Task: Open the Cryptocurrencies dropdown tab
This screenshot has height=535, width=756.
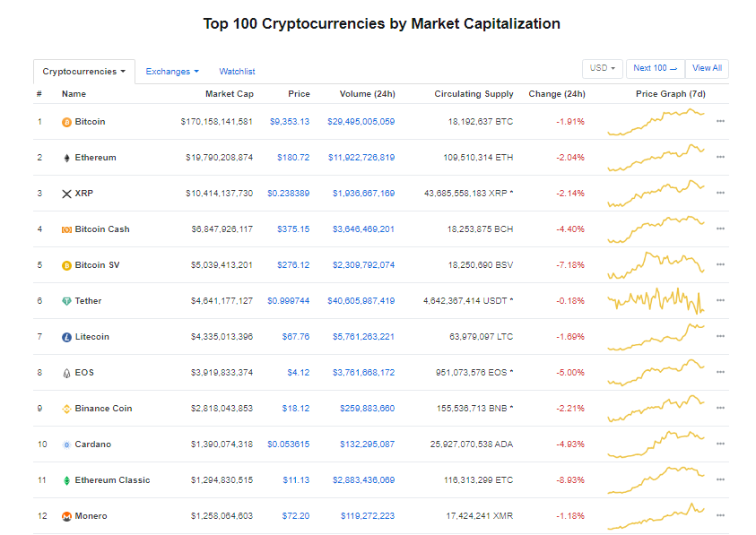Action: (x=84, y=72)
